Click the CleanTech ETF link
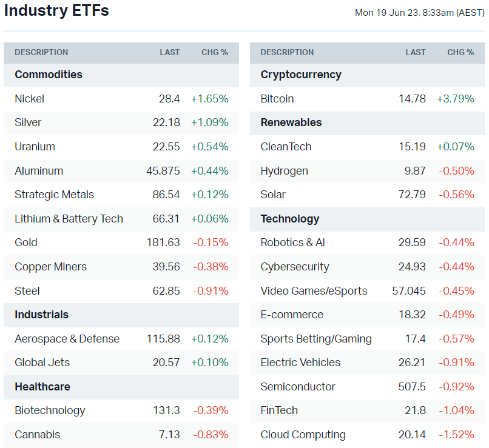489x448 pixels. 286,147
